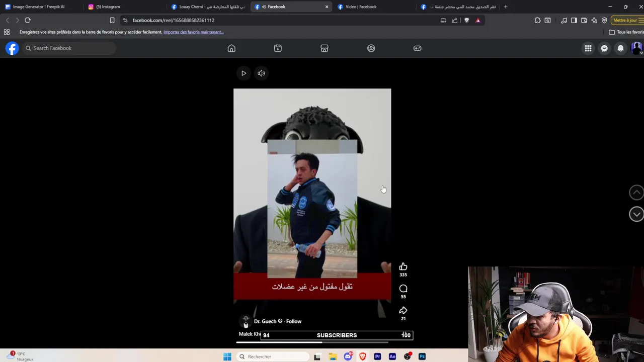Go to previous reel with up chevron
Screen dimensions: 644x362
click(636, 192)
